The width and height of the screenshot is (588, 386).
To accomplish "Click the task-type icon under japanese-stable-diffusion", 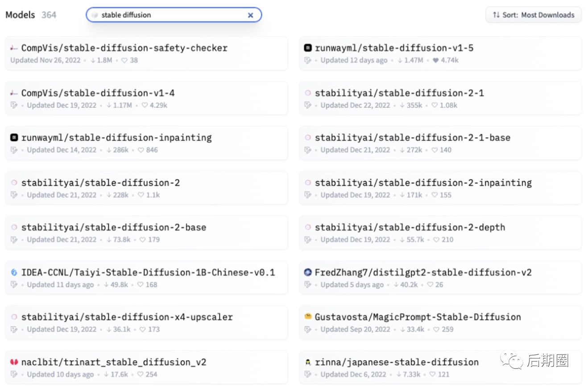I will [307, 374].
